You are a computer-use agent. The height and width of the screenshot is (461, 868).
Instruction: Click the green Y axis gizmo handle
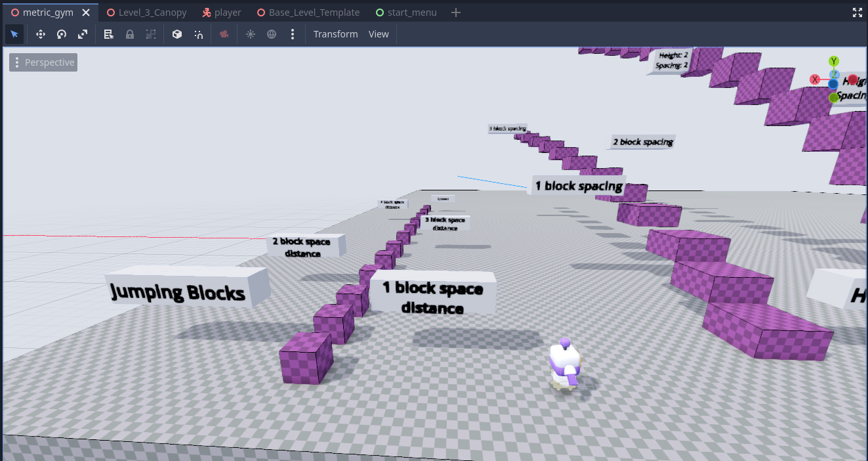pos(834,61)
